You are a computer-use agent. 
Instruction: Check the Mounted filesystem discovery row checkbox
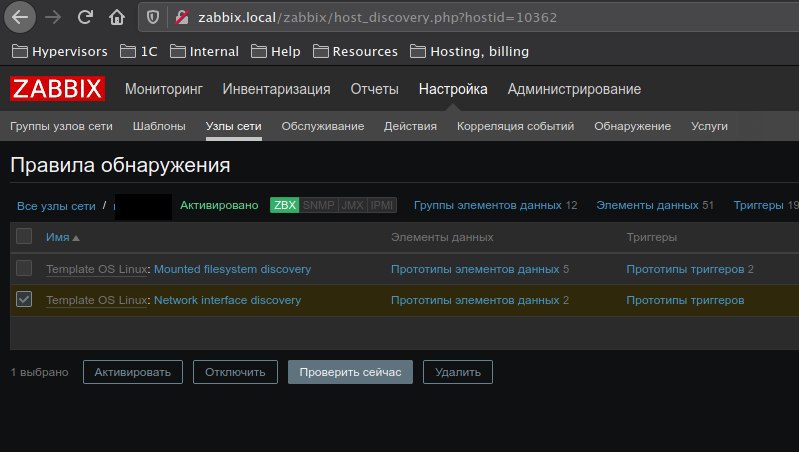(x=24, y=268)
